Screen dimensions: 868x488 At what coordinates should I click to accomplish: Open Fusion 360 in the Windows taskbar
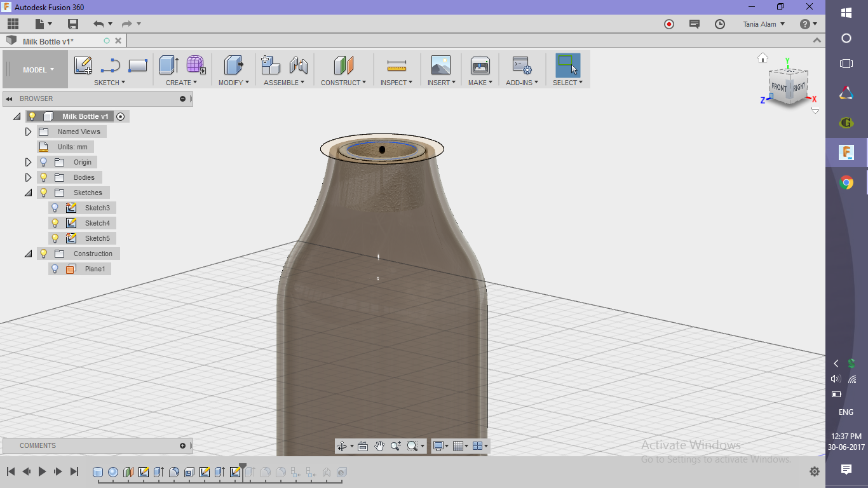(x=846, y=152)
